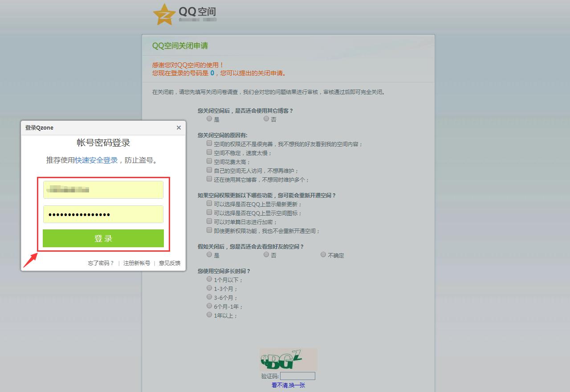Select 不确定 for visiting friends' spaces
The width and height of the screenshot is (570, 392).
pyautogui.click(x=323, y=254)
